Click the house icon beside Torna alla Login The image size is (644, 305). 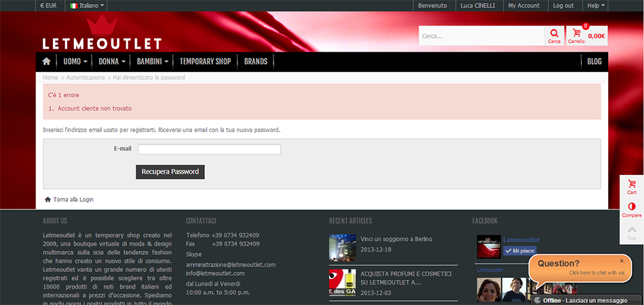coord(48,200)
